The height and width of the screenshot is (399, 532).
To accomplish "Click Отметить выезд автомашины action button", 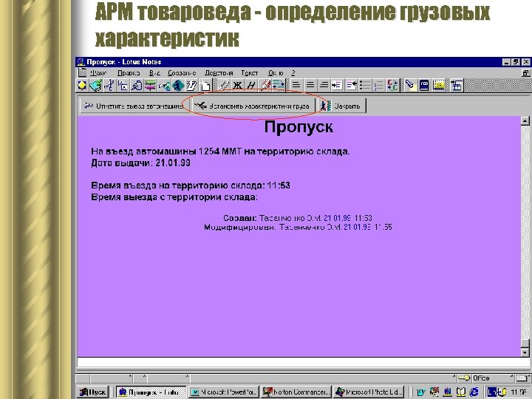I will [133, 106].
